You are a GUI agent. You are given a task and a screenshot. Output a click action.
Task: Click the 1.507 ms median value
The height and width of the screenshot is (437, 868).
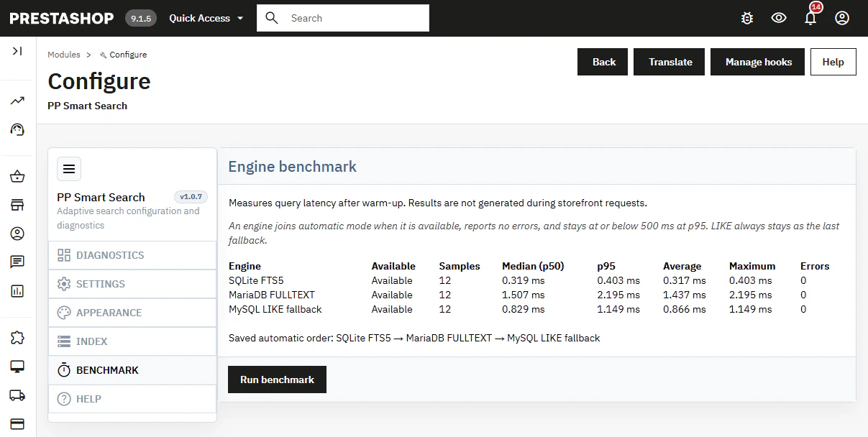(x=524, y=295)
